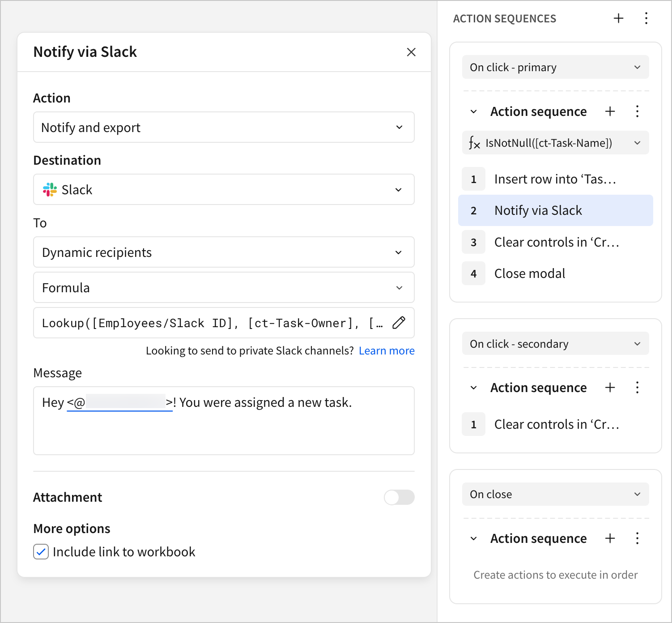Open the Learn more link about Slack channels
Image resolution: width=672 pixels, height=623 pixels.
pos(387,351)
